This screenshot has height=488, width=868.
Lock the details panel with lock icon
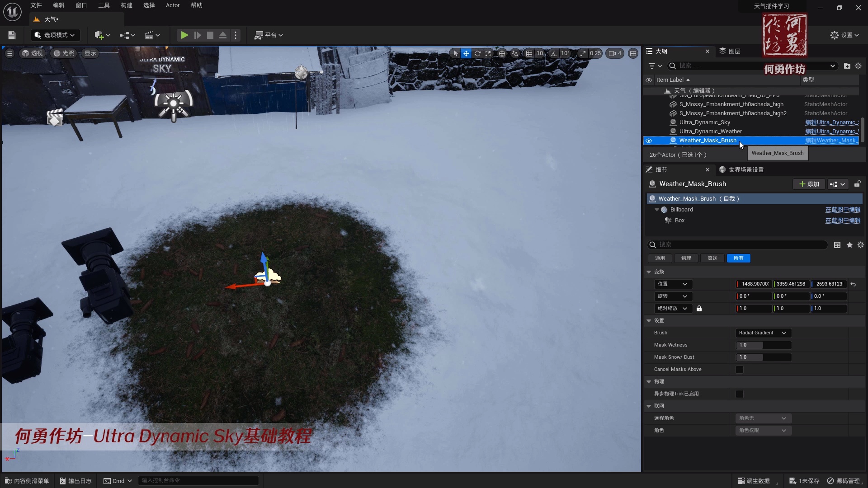coord(857,184)
